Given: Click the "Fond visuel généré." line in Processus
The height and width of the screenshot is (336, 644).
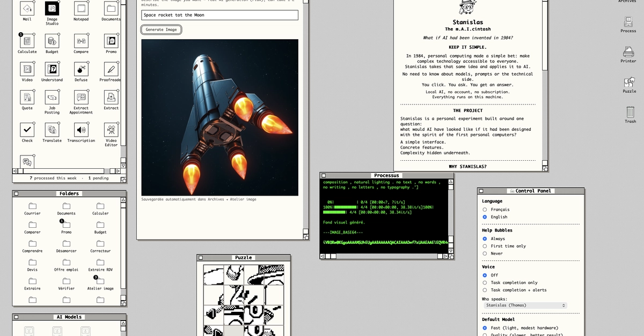Looking at the screenshot, I should point(344,222).
